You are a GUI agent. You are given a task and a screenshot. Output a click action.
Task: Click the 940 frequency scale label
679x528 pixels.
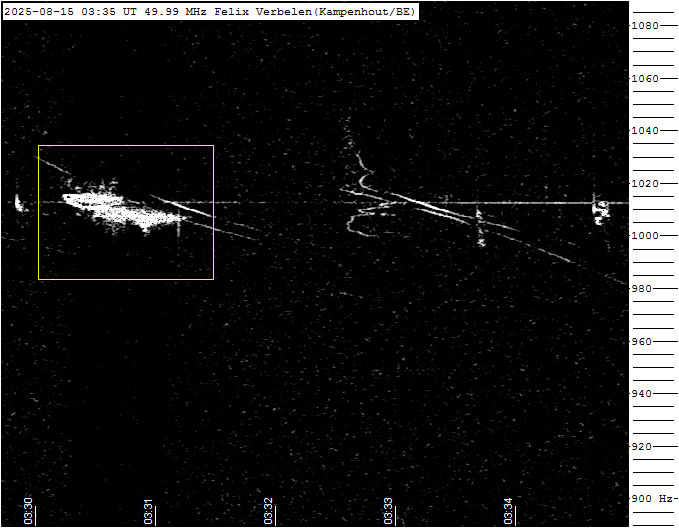coord(641,394)
